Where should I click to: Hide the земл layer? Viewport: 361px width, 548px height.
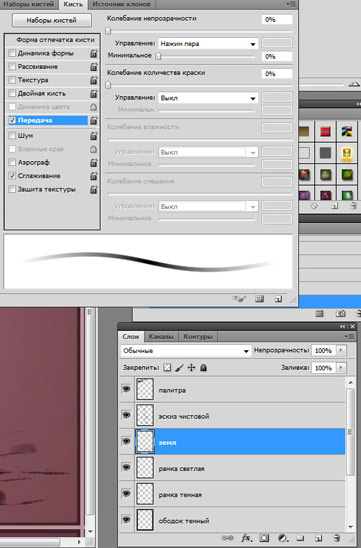(126, 441)
